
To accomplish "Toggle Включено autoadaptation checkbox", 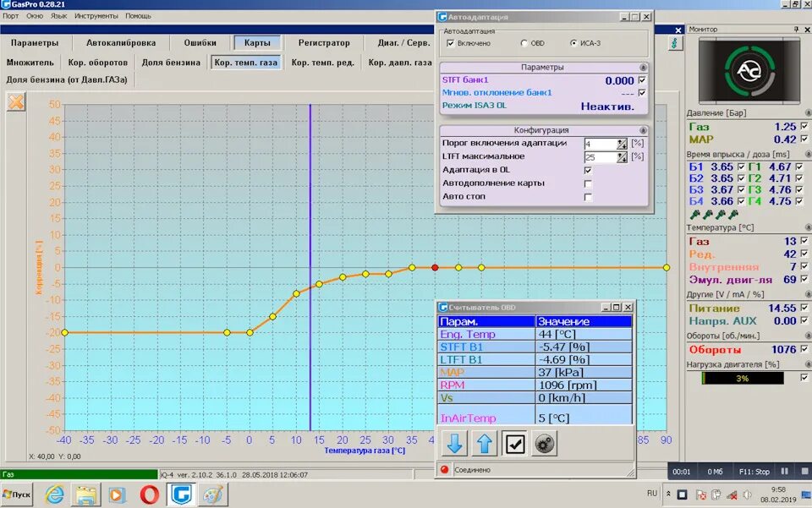I will 450,43.
